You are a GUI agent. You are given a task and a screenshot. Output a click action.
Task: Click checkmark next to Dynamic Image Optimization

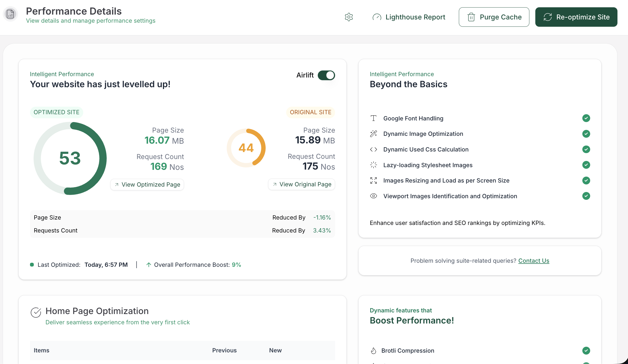click(x=586, y=134)
